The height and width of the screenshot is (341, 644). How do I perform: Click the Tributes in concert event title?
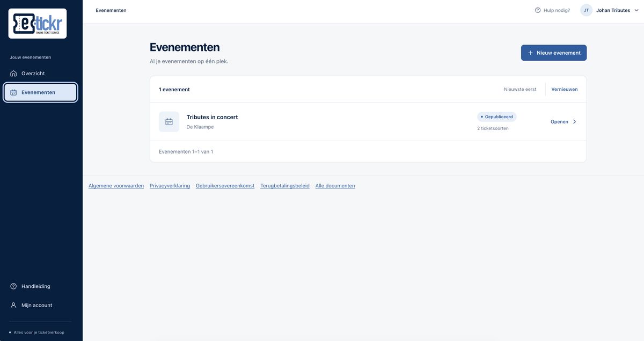pos(212,117)
